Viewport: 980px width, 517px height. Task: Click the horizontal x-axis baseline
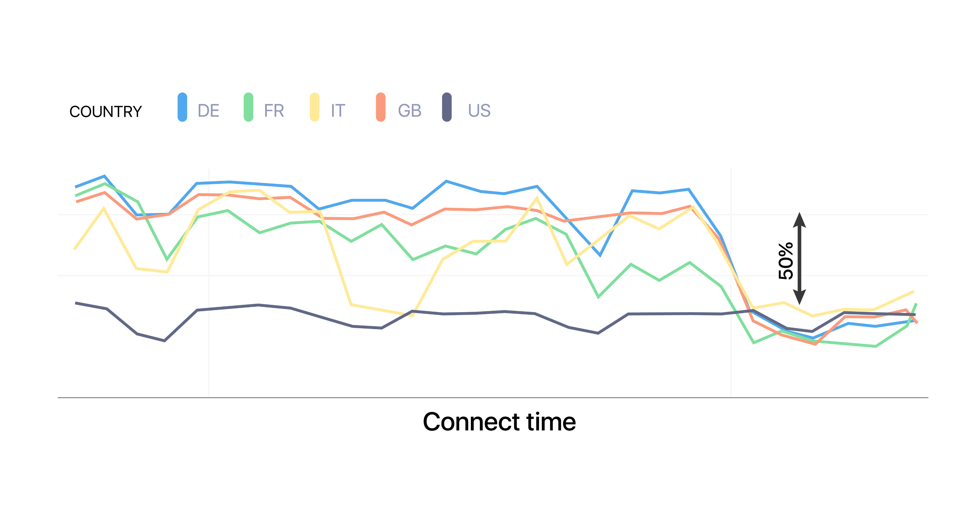[x=493, y=397]
